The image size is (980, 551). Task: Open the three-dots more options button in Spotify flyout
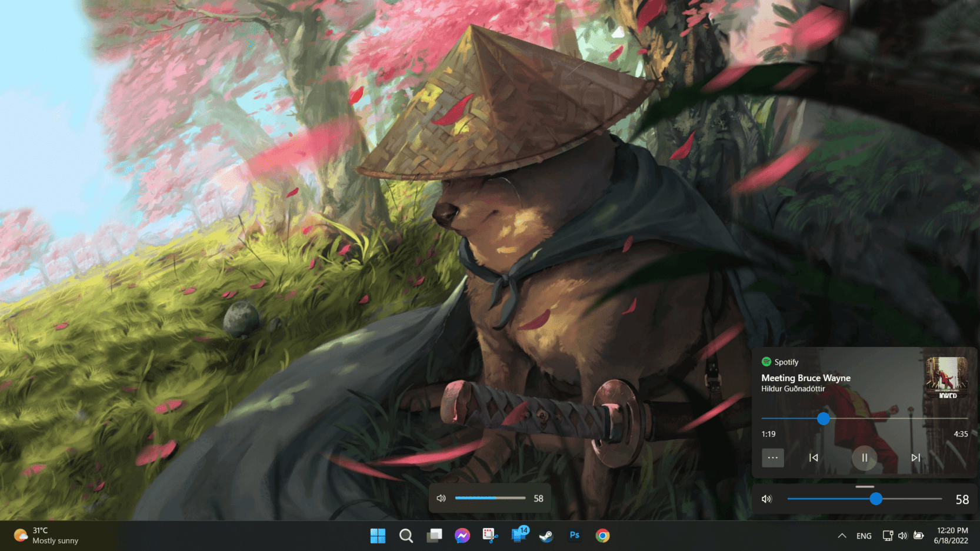[772, 458]
